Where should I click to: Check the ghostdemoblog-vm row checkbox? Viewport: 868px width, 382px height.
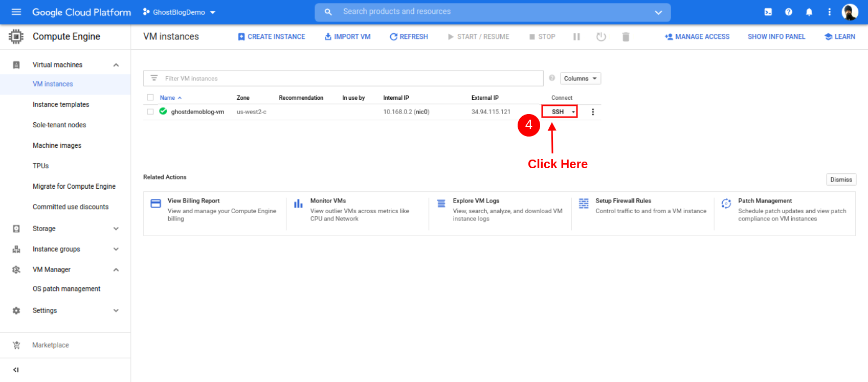point(150,112)
